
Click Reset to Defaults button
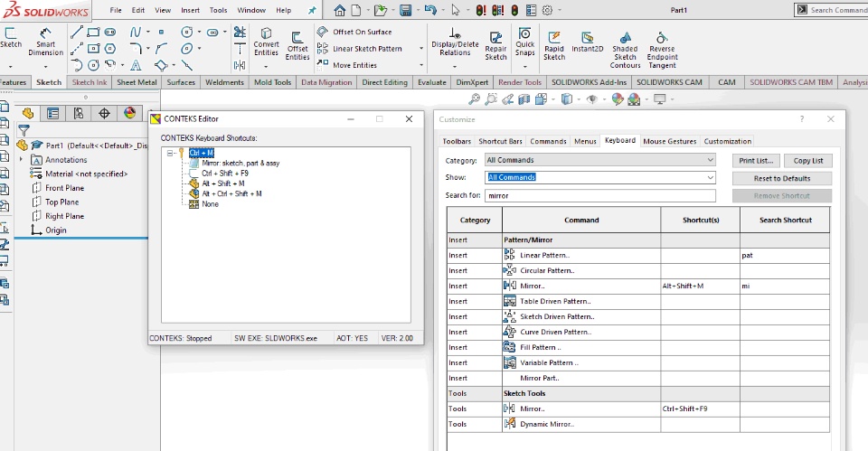click(781, 178)
